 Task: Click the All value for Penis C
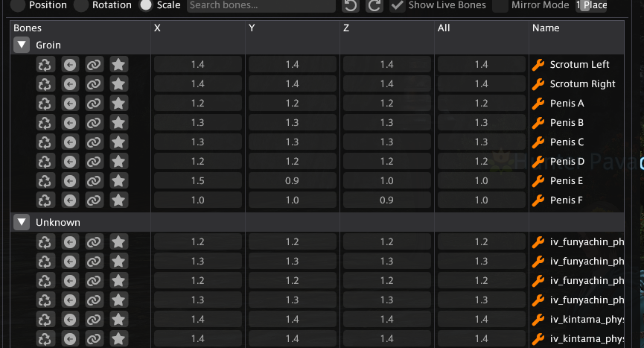point(482,142)
